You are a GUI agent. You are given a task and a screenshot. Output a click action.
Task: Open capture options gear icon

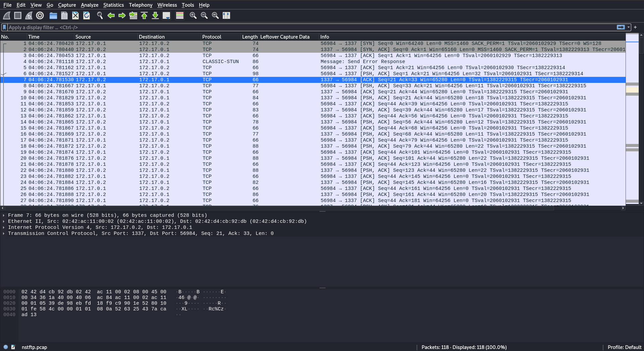[40, 15]
